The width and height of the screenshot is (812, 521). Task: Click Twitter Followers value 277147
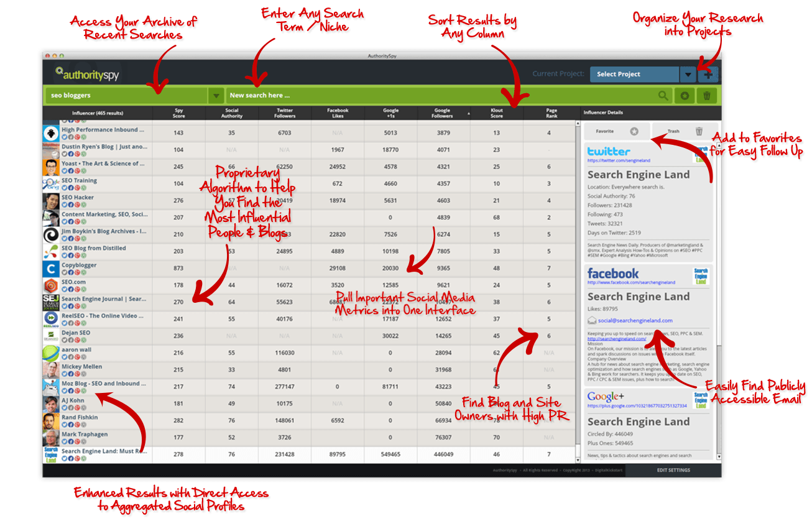tap(285, 387)
